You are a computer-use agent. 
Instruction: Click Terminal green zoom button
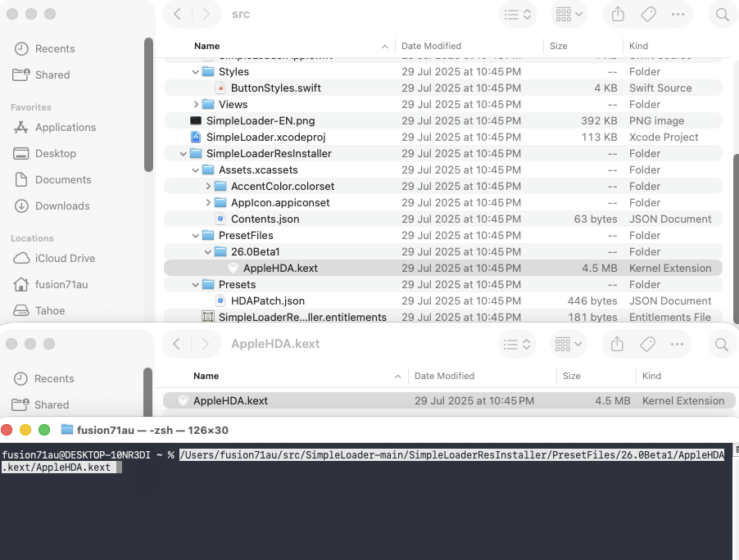click(44, 430)
